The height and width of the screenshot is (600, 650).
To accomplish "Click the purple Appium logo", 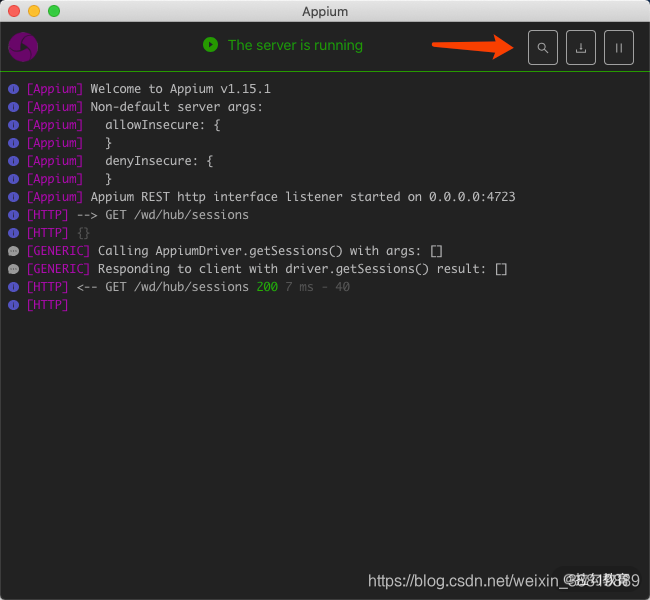I will [23, 47].
